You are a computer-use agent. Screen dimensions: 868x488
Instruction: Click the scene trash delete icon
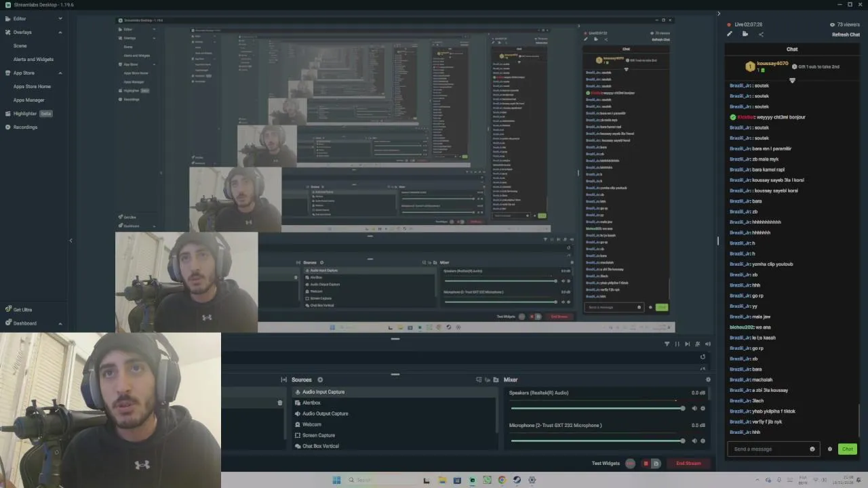280,403
